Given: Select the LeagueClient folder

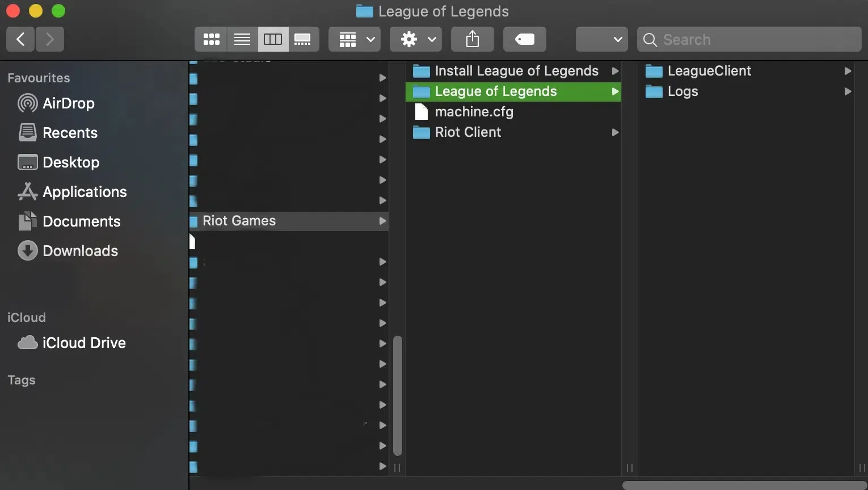Looking at the screenshot, I should (x=746, y=71).
